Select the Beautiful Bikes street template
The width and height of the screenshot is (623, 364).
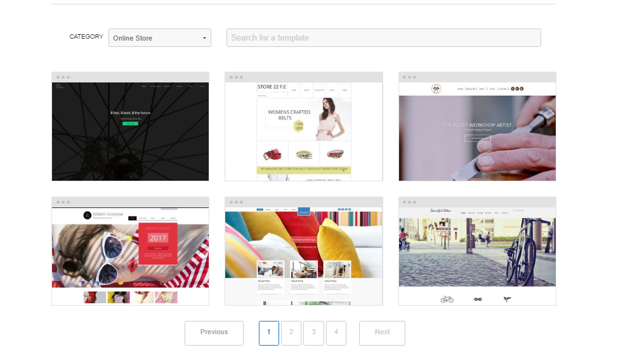pyautogui.click(x=477, y=251)
